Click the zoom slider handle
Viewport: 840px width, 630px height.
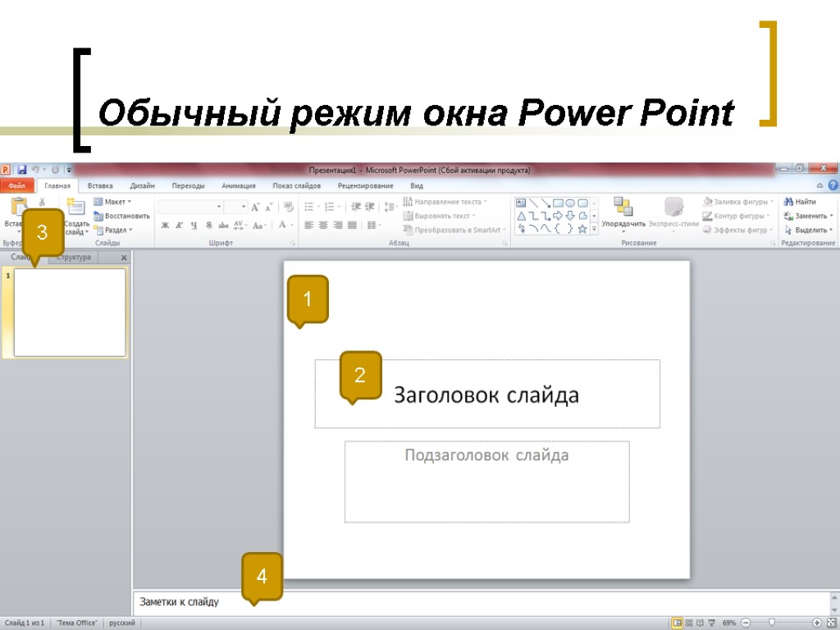click(x=772, y=623)
